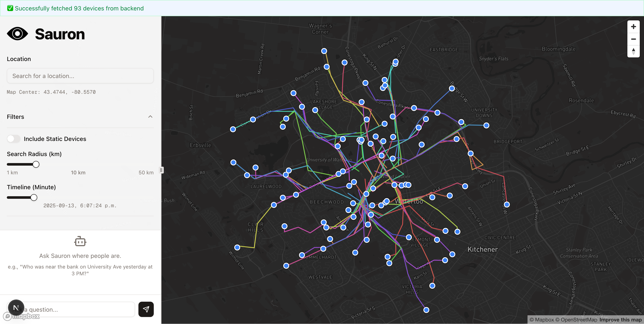Reset map bearing with compass icon
Screen dimensions: 644x324
633,51
